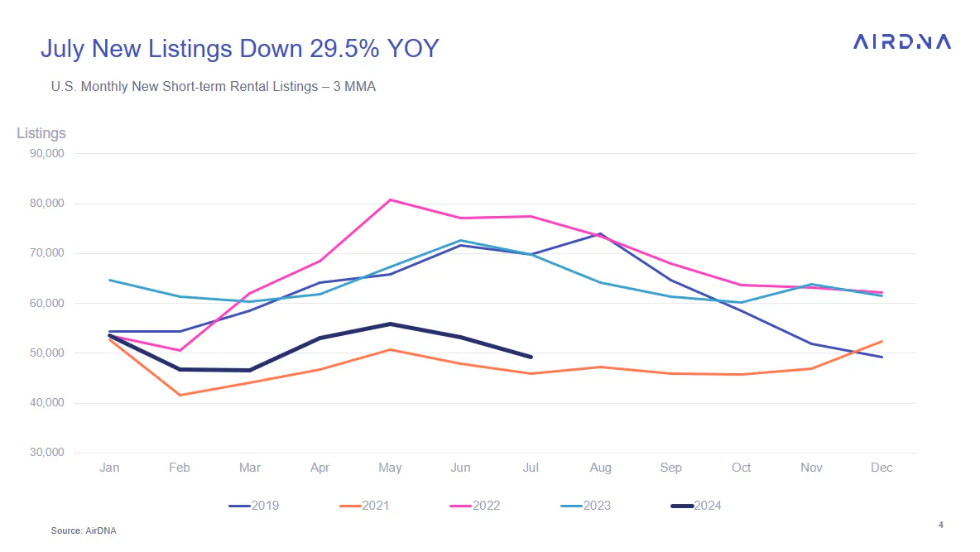Select the 2019 legend entry

click(254, 506)
